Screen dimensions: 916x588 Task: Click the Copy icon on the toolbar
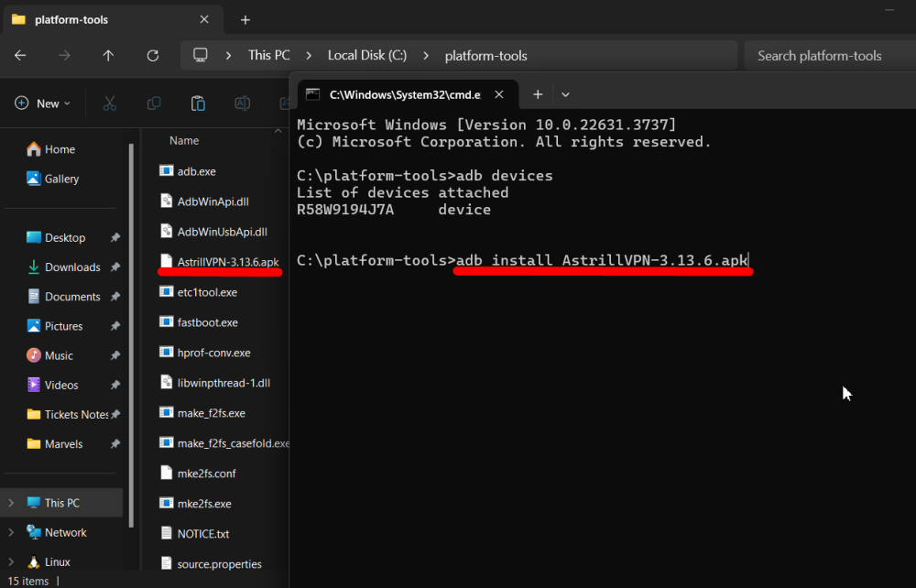point(154,103)
